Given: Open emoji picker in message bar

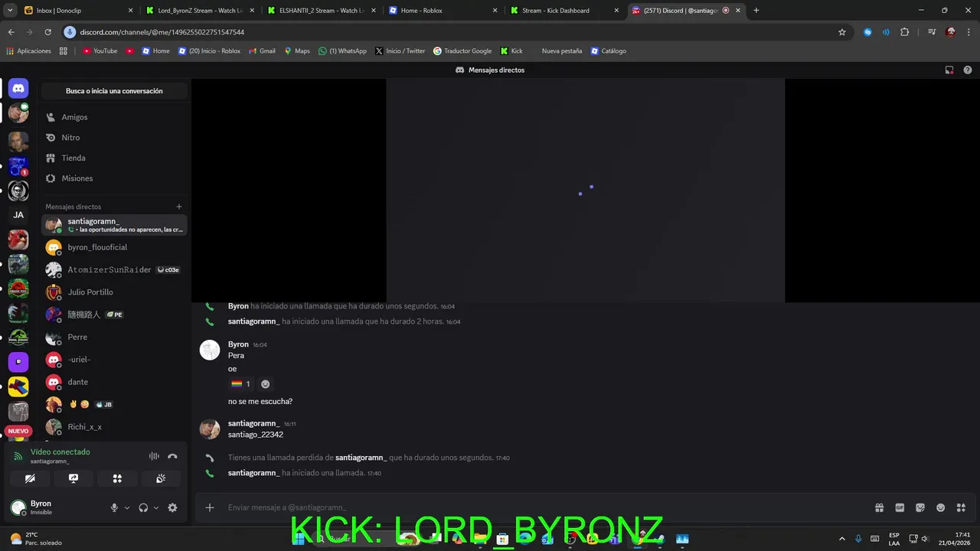Looking at the screenshot, I should pyautogui.click(x=941, y=507).
